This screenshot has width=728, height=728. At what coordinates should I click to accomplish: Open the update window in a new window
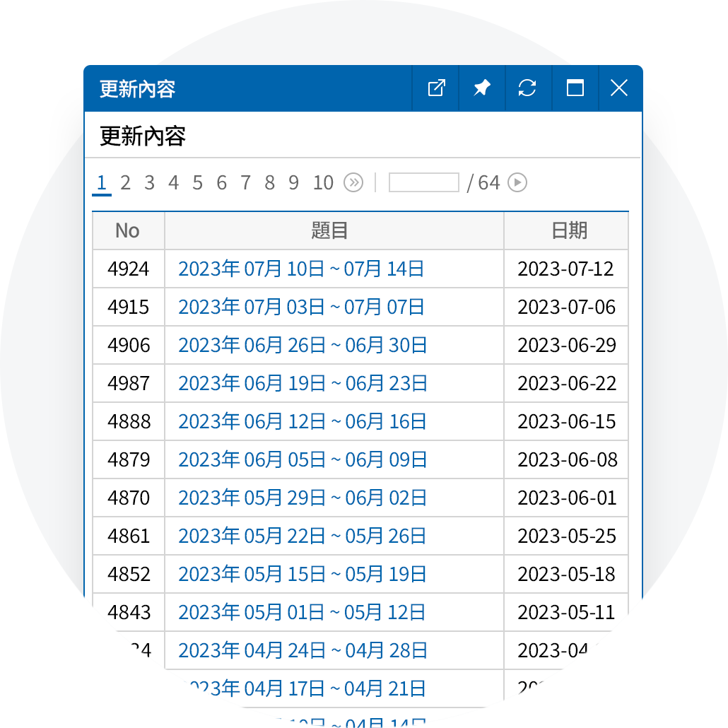[x=435, y=88]
